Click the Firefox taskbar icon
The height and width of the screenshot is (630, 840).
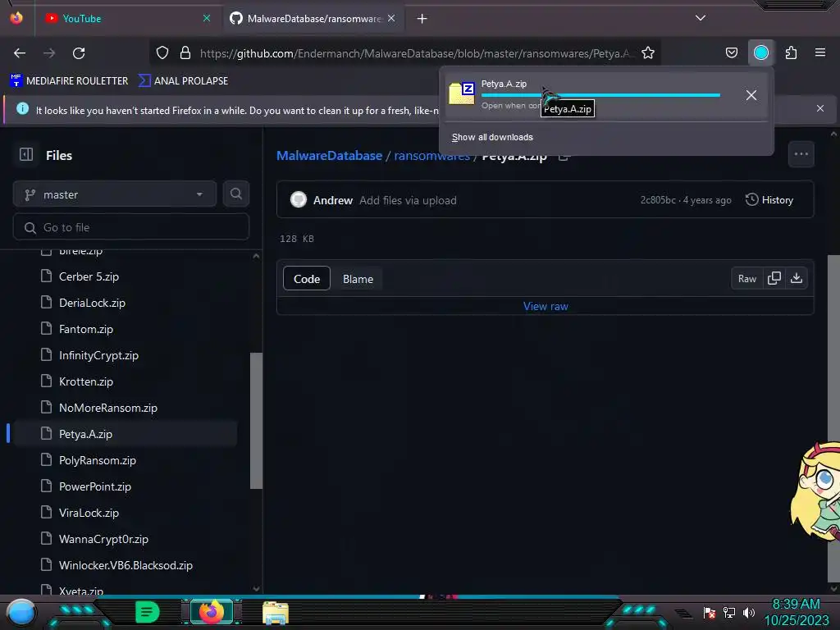click(211, 612)
